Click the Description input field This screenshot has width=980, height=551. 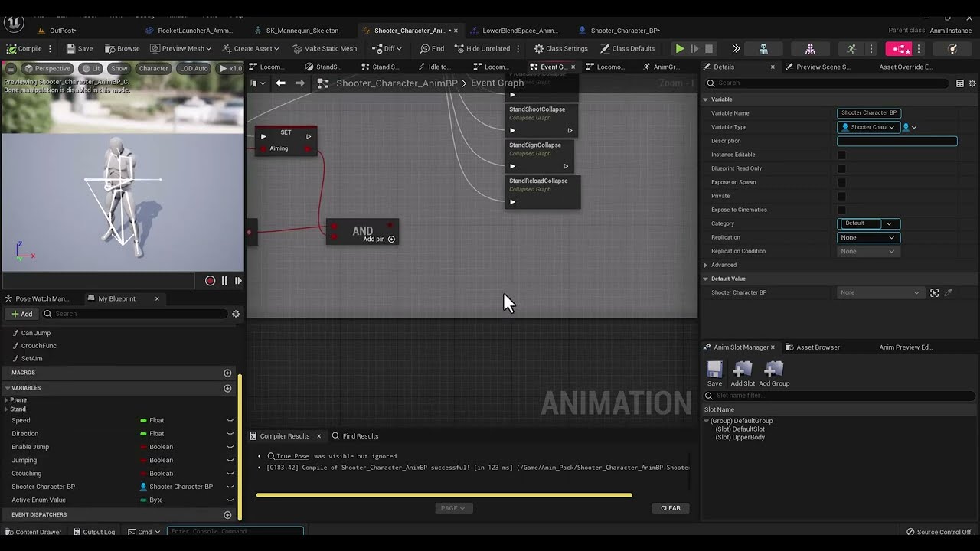pos(897,141)
